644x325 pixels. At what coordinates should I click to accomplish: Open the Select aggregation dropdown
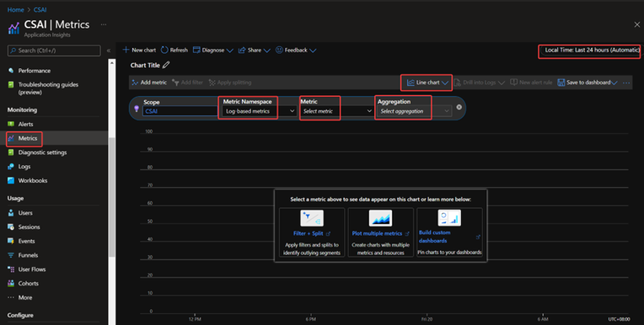(x=414, y=111)
